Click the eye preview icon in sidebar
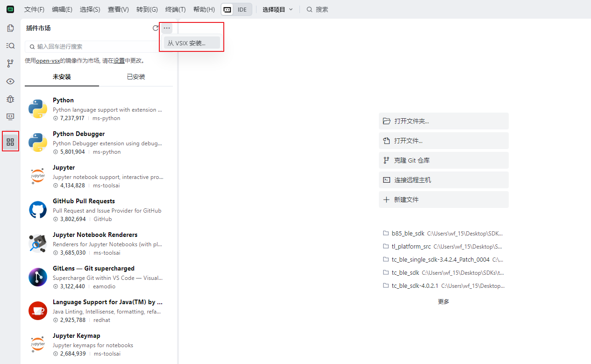Screen dimensions: 591x364 (10, 81)
